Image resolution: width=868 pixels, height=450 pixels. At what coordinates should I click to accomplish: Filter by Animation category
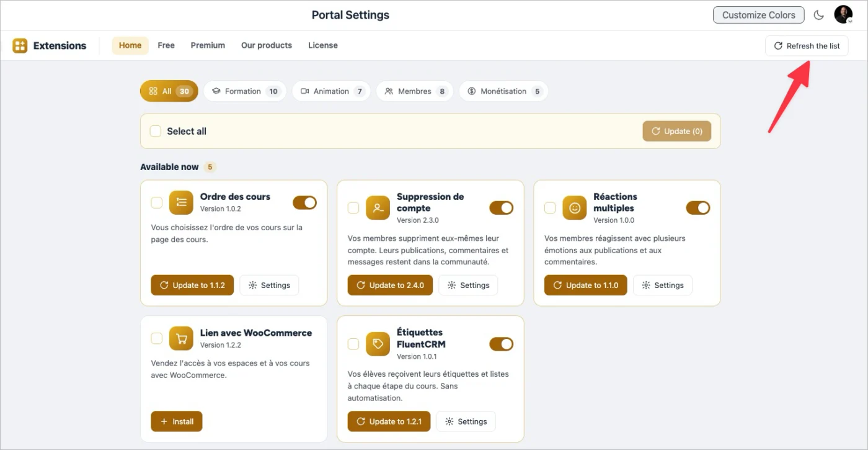click(x=332, y=91)
